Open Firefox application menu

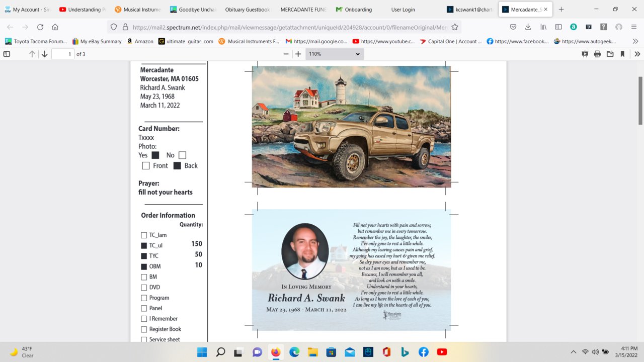click(x=634, y=27)
